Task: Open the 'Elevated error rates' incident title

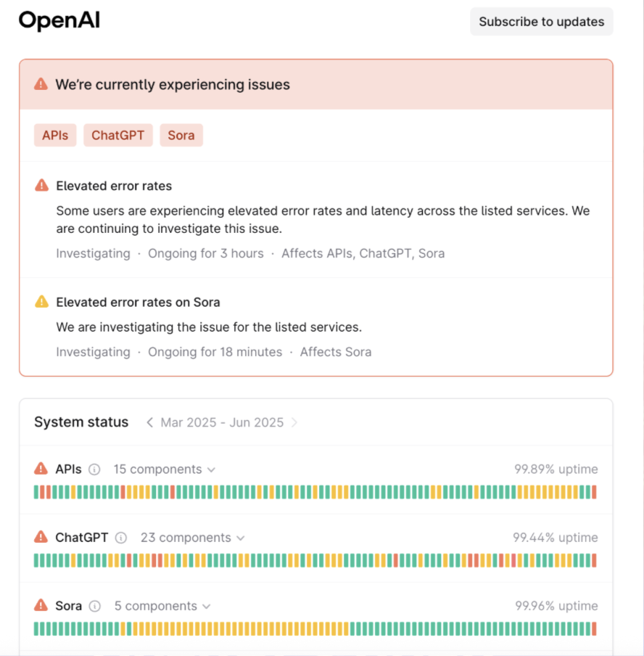Action: [114, 186]
